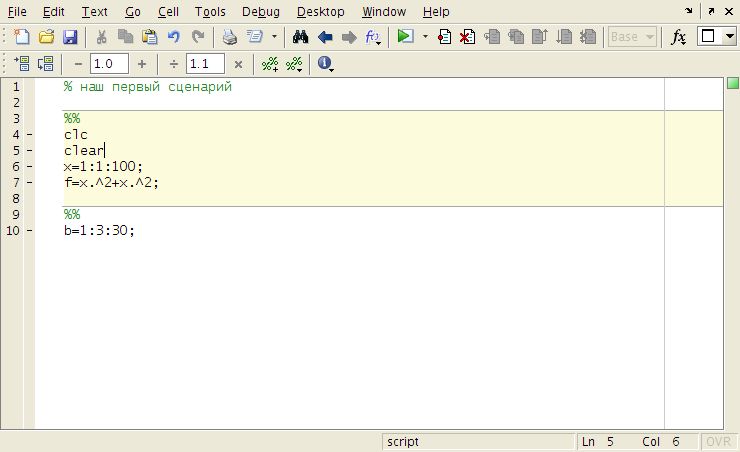Open the Window menu
The image size is (740, 452).
coord(384,12)
